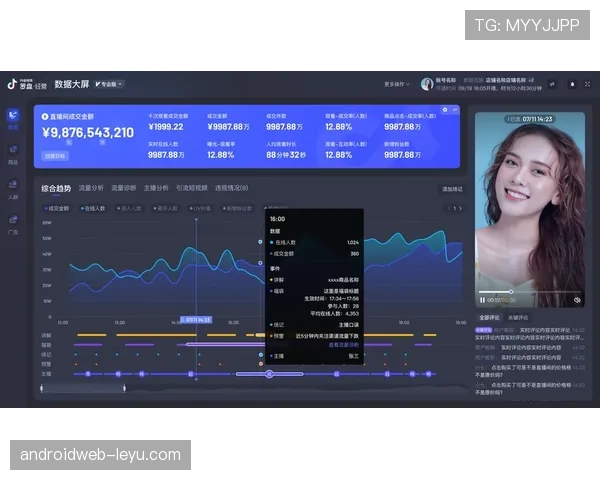Click the right handle of chart range slider
Viewport: 600px width, 480px height.
124,389
